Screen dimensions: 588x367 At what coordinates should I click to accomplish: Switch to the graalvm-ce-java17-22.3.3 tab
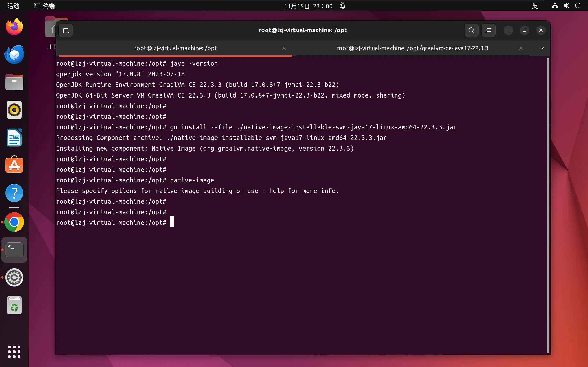[x=412, y=48]
